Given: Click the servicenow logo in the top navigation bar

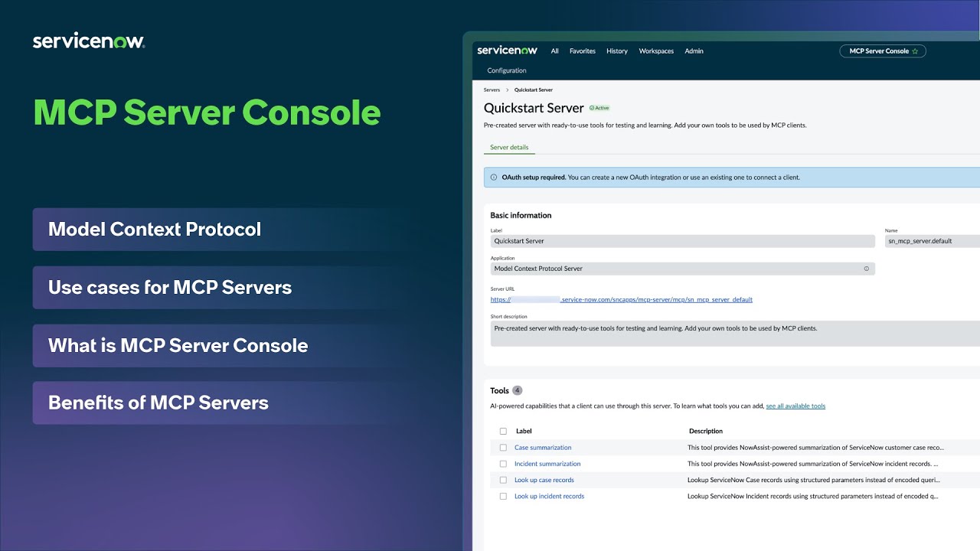Looking at the screenshot, I should click(x=507, y=50).
